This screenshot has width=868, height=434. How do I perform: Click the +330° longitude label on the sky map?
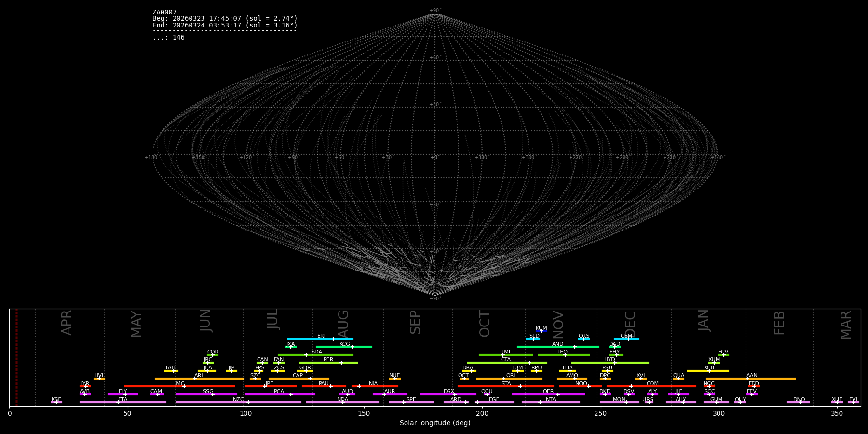(481, 157)
